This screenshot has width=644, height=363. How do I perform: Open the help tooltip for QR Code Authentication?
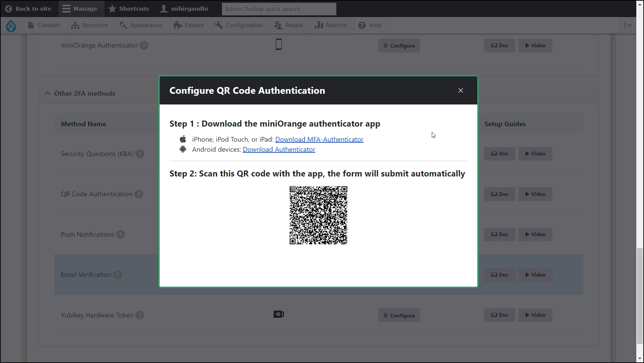click(x=139, y=194)
